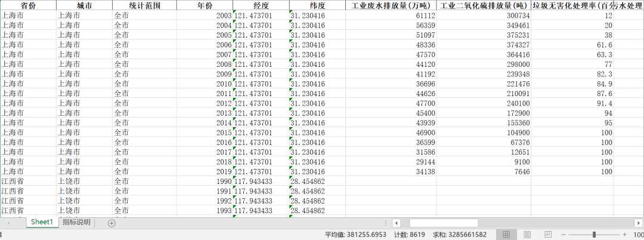The width and height of the screenshot is (644, 240).
Task: Select the 江西省 cell in the 1990 row
Action: coord(28,181)
